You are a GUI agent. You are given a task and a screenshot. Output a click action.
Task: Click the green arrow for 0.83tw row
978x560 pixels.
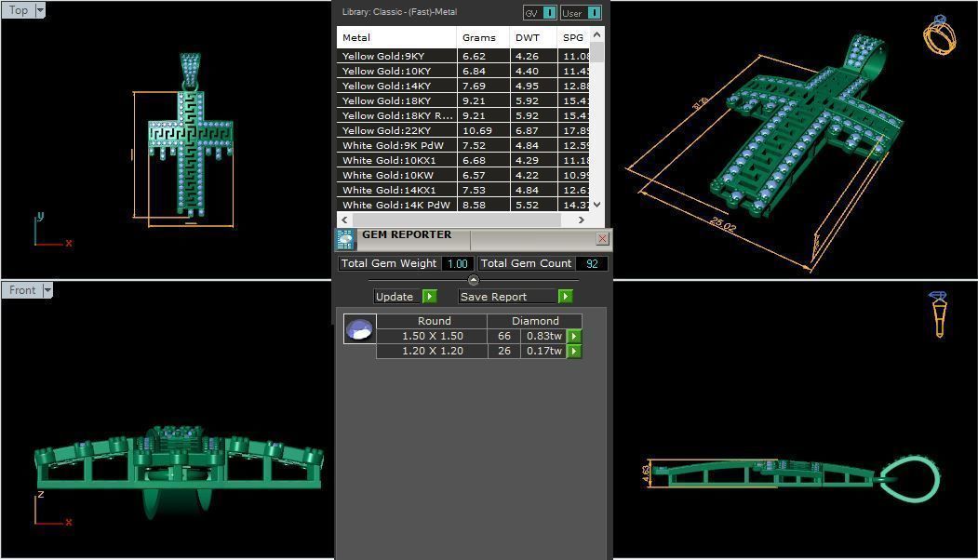[x=574, y=336]
